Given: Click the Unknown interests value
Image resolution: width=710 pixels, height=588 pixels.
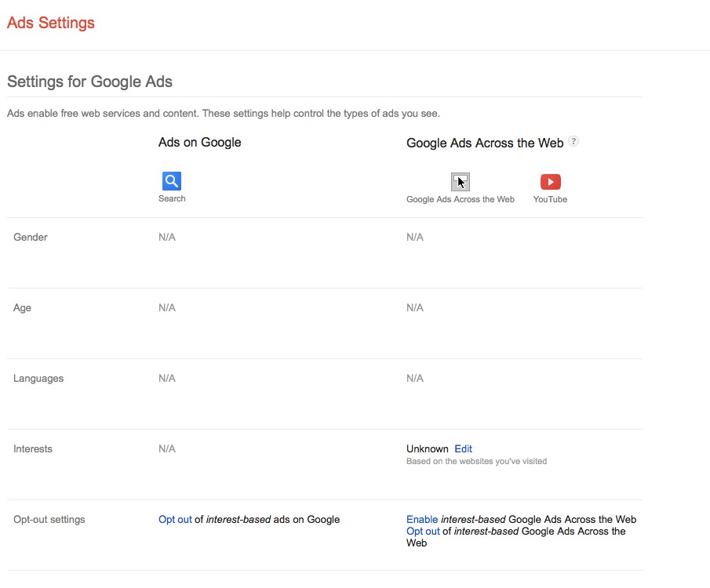Looking at the screenshot, I should tap(427, 449).
